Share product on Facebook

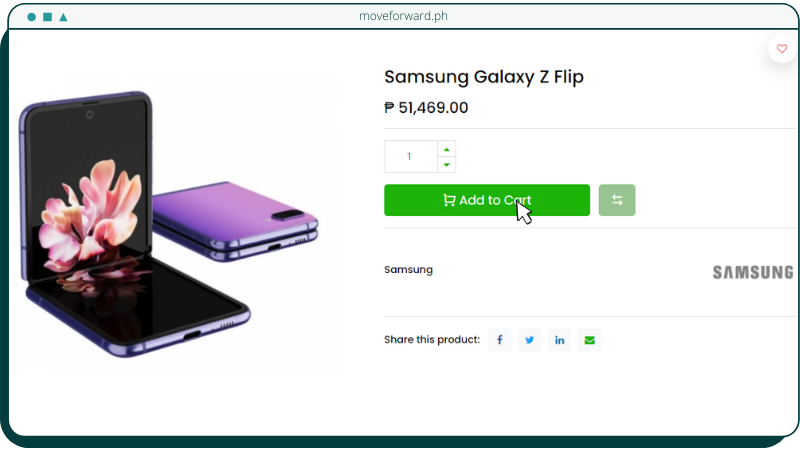(x=499, y=340)
